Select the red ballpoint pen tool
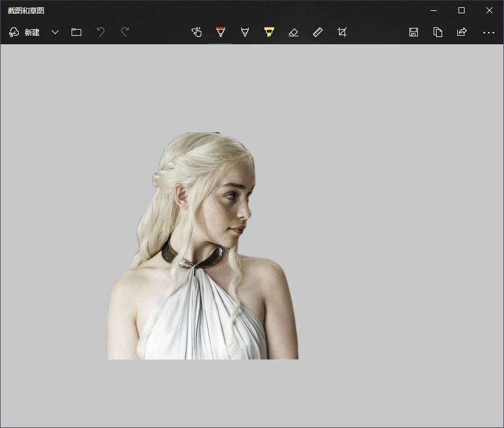The height and width of the screenshot is (428, 504). (x=221, y=32)
